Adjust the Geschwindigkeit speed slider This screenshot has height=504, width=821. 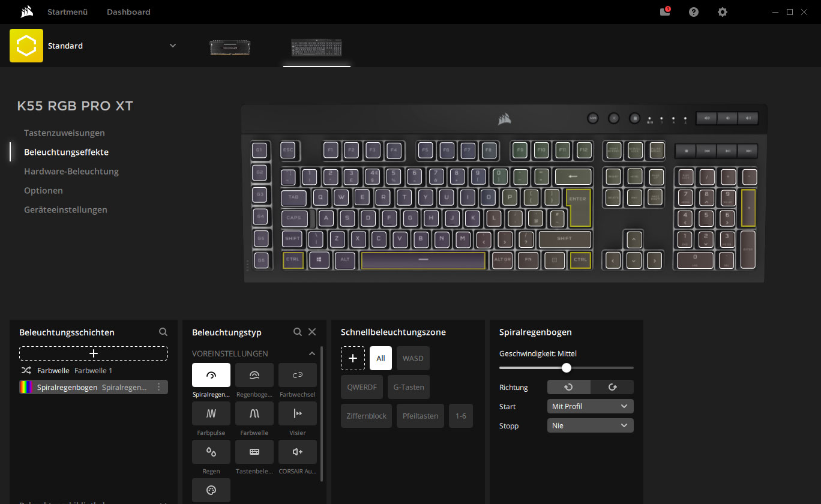(x=566, y=368)
